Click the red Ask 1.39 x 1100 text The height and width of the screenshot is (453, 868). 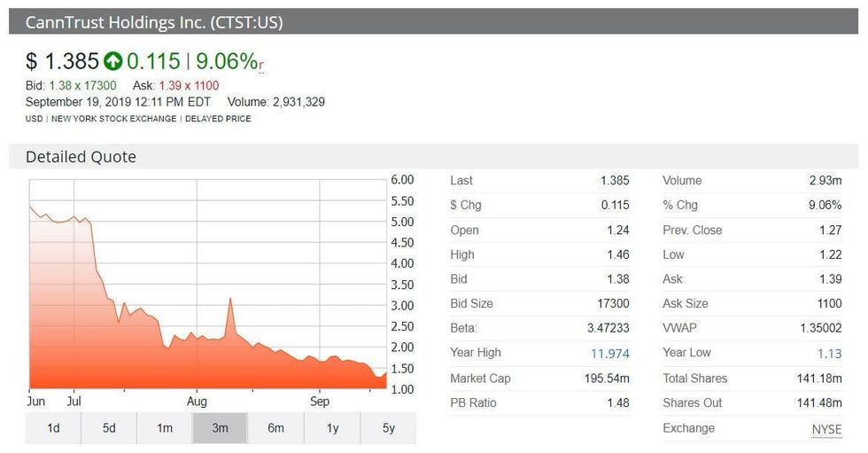[189, 86]
